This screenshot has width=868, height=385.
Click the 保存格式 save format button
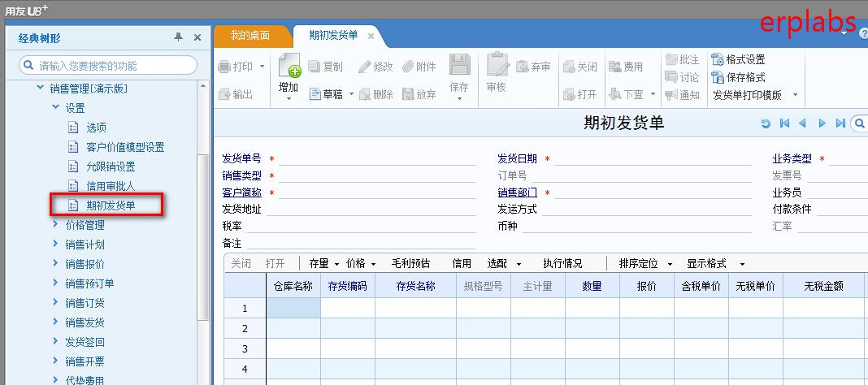pos(739,77)
